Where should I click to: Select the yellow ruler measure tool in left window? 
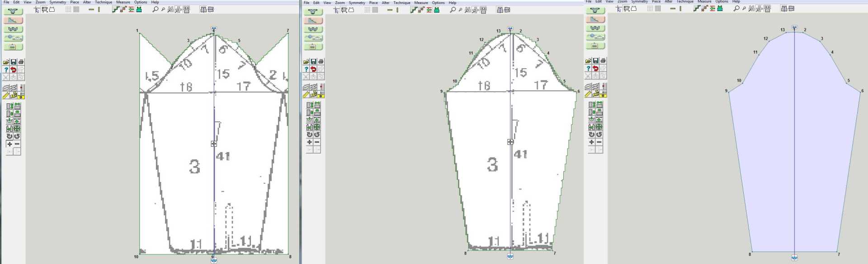[x=6, y=96]
